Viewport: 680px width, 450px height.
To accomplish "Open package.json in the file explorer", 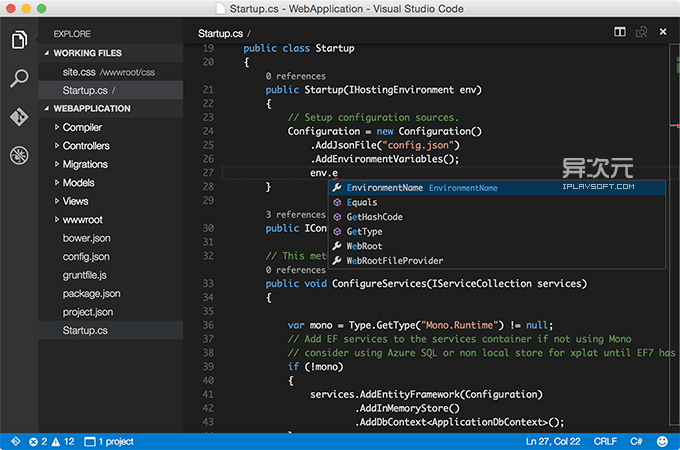I will tap(91, 293).
